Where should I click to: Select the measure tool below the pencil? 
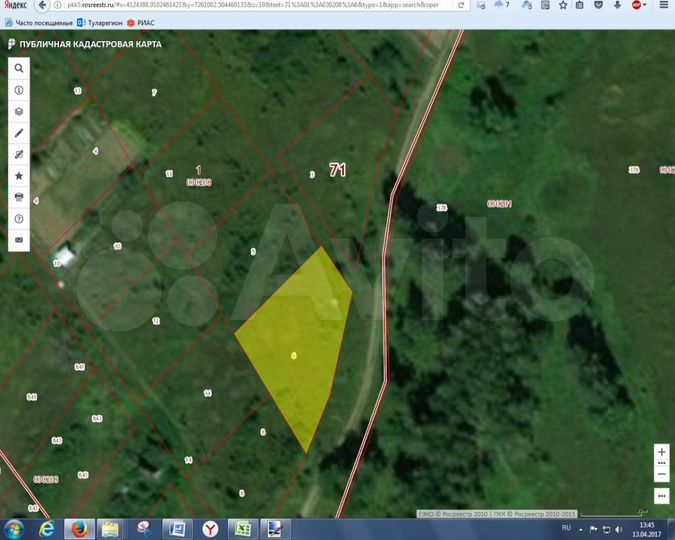pos(19,154)
